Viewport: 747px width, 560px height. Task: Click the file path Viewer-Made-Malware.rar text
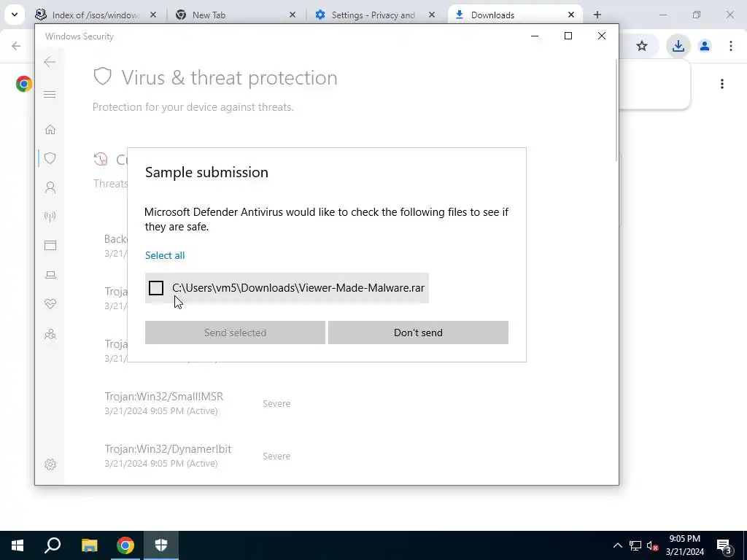tap(298, 287)
